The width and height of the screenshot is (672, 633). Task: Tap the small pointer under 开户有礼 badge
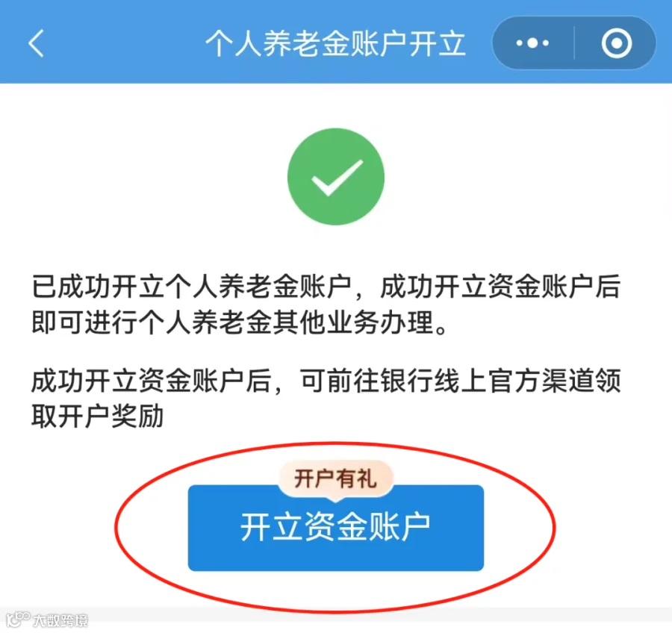coord(335,499)
